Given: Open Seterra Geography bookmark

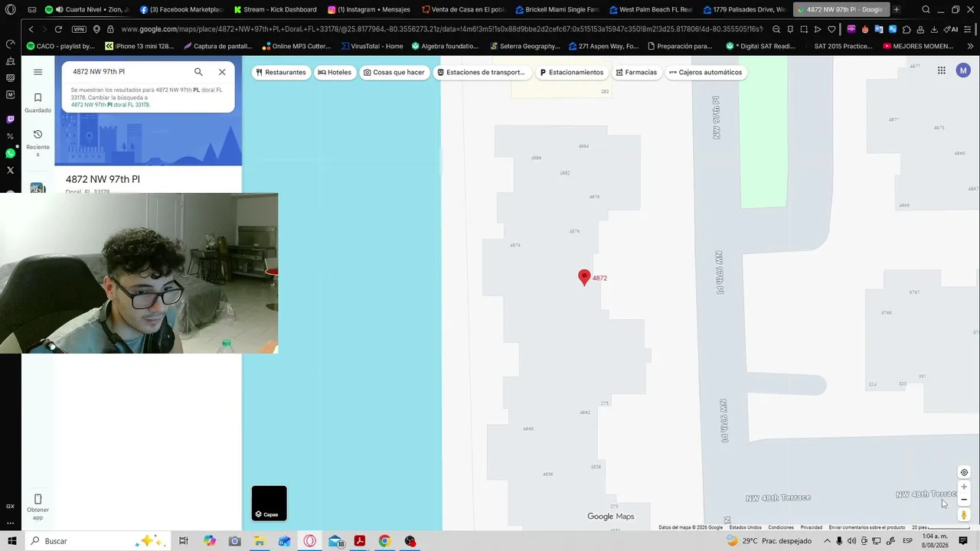Looking at the screenshot, I should tap(525, 46).
